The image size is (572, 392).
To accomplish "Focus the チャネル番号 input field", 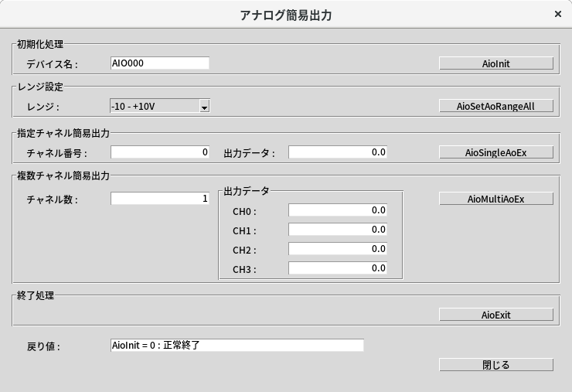I will pos(159,152).
